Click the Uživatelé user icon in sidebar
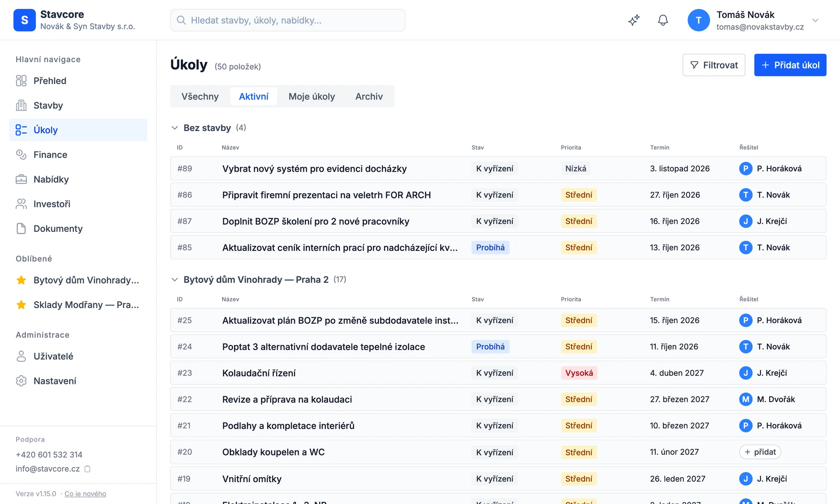Screen dimensions: 840x504 (21, 356)
